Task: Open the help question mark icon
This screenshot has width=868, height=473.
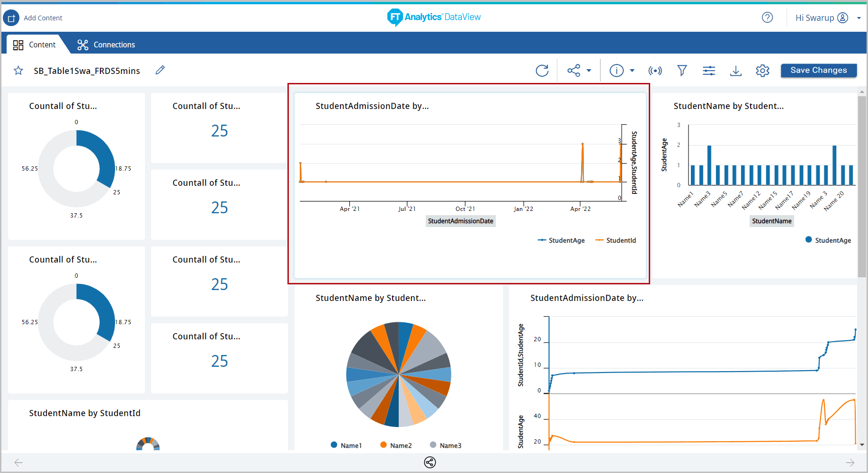Action: [767, 18]
